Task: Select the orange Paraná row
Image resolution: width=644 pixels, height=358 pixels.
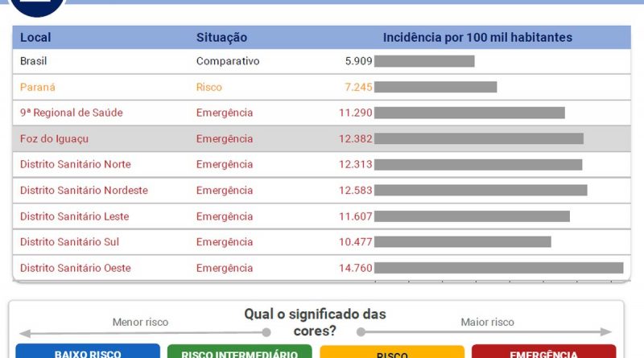Action: (x=38, y=87)
